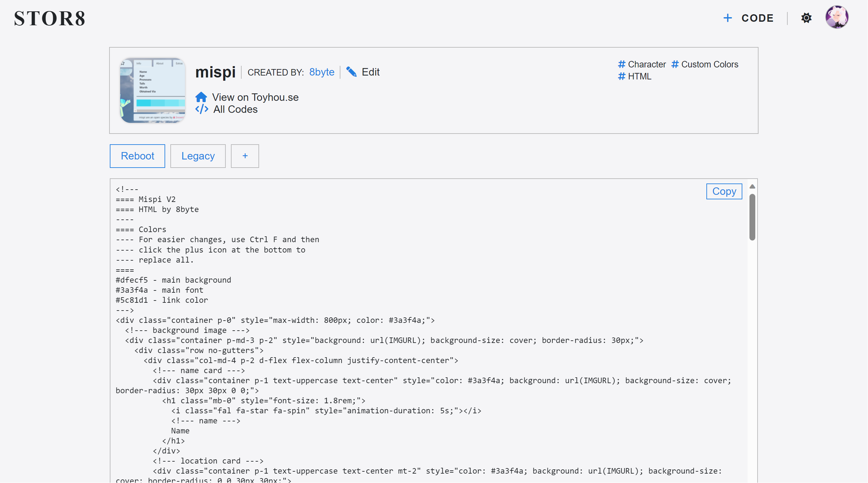Open the CODE menu item
Viewport: 868px width, 483px height.
coord(758,18)
